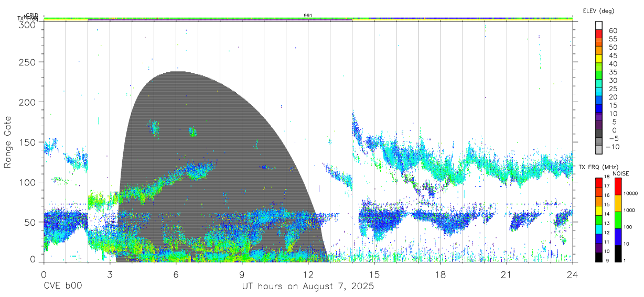Click the red top segment of TX FRQ bar

[x=599, y=182]
